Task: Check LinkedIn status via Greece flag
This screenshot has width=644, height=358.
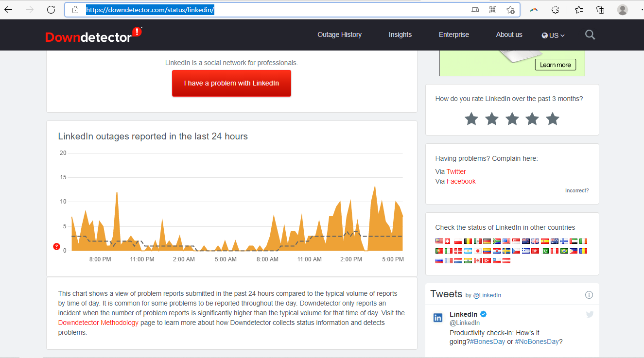Action: click(x=526, y=251)
